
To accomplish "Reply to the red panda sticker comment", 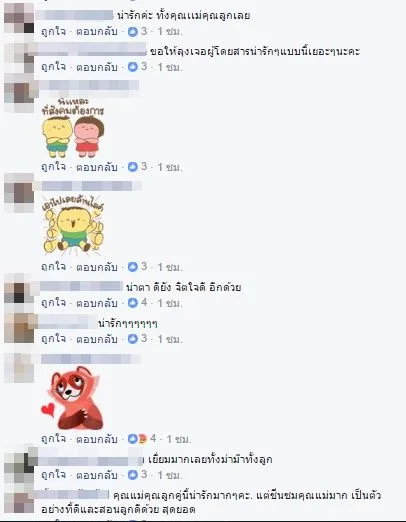I will tap(97, 439).
